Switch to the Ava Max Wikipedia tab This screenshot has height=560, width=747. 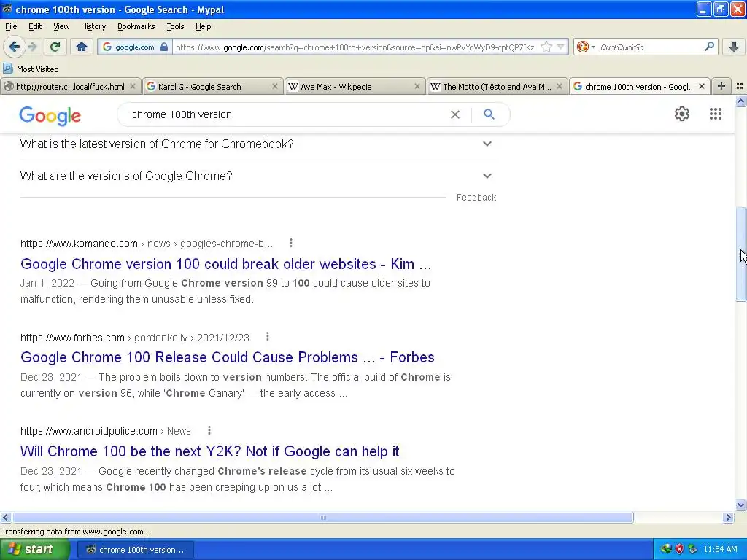(x=355, y=86)
